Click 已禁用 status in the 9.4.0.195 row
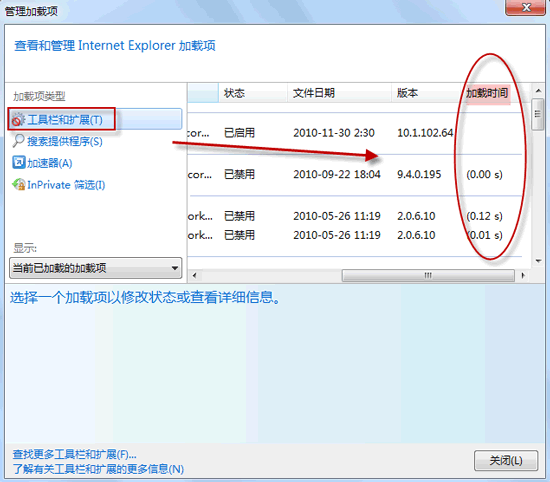Screen dimensions: 550x482 [x=239, y=174]
